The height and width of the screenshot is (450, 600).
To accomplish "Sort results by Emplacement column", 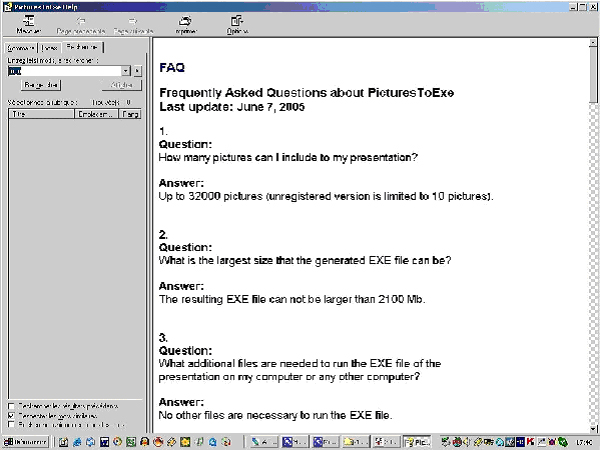I will coord(96,114).
